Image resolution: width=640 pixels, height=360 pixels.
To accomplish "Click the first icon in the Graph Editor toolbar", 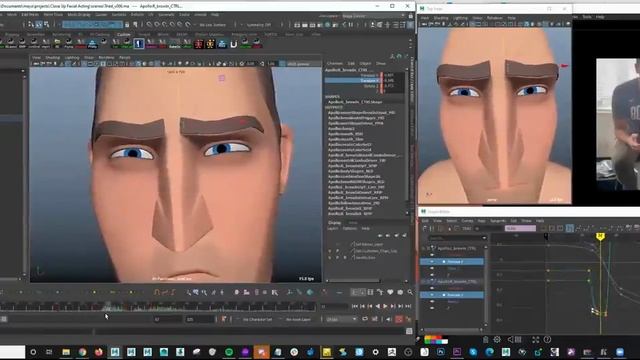I will tap(425, 229).
